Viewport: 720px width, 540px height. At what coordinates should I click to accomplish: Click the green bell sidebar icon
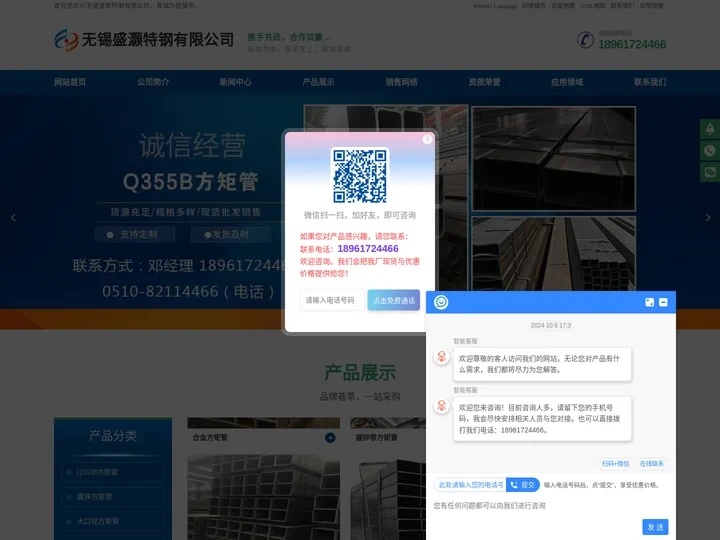[710, 129]
